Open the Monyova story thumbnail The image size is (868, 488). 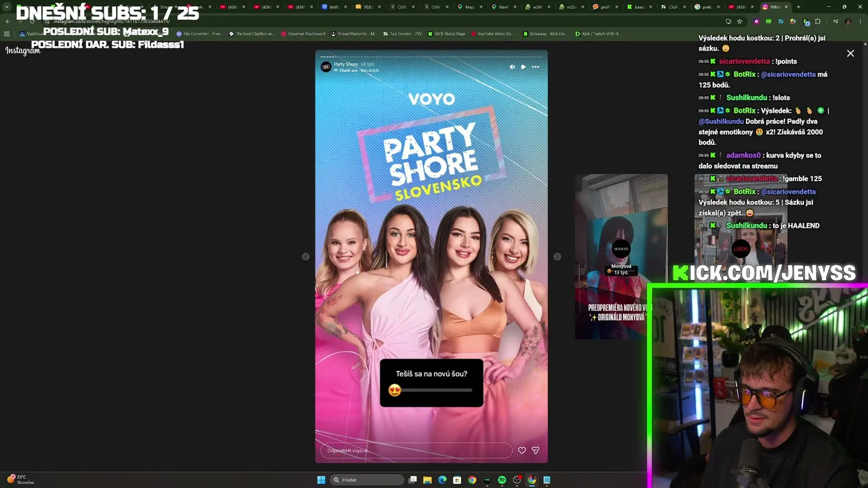coord(621,256)
